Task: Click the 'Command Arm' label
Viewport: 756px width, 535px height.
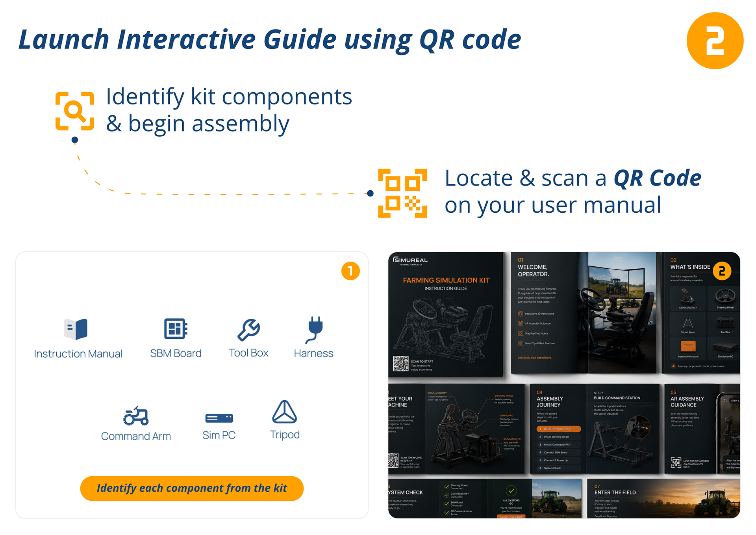Action: click(x=136, y=436)
